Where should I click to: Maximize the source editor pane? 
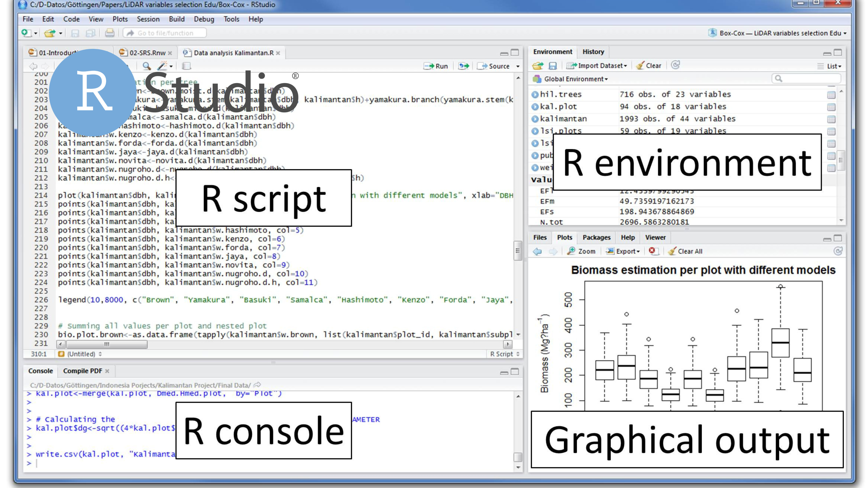pyautogui.click(x=514, y=53)
